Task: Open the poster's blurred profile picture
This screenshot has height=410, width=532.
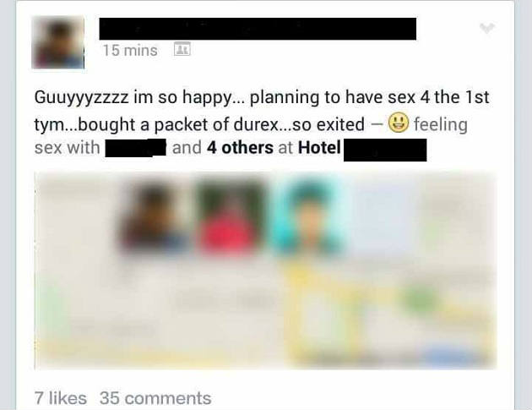Action: pos(58,42)
